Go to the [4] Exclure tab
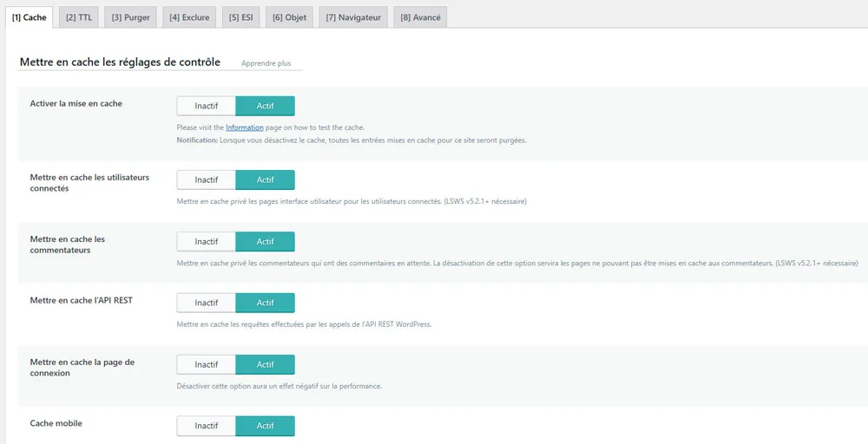Image resolution: width=868 pixels, height=444 pixels. tap(189, 17)
